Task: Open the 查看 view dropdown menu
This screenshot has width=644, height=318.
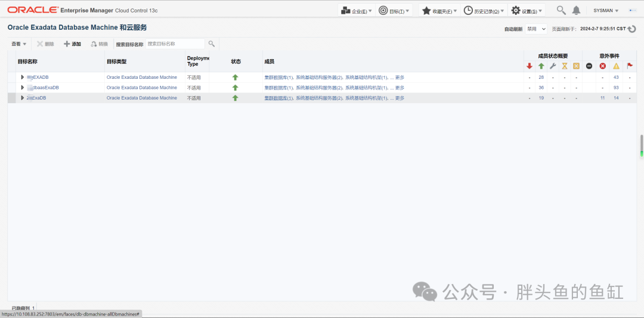Action: pyautogui.click(x=19, y=44)
